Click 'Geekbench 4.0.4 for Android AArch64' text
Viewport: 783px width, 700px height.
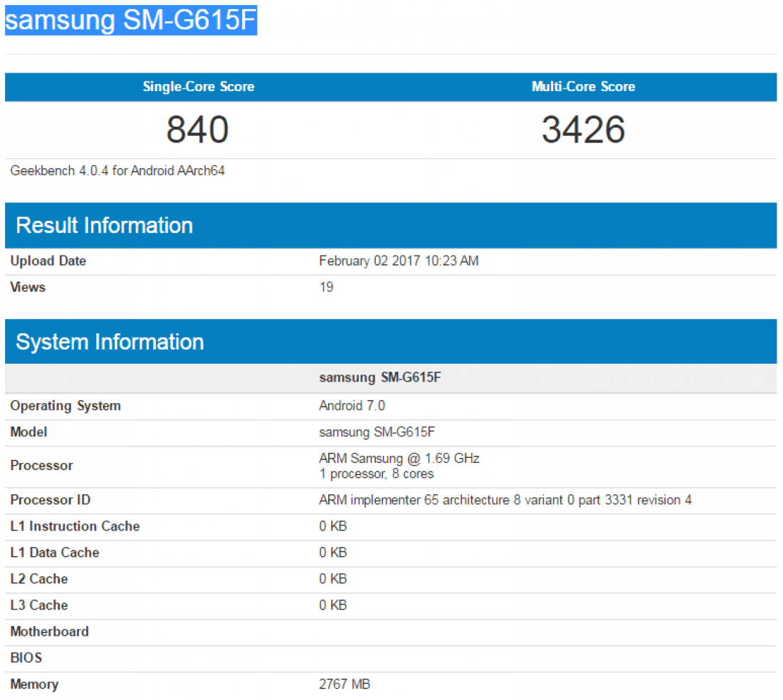pyautogui.click(x=117, y=171)
